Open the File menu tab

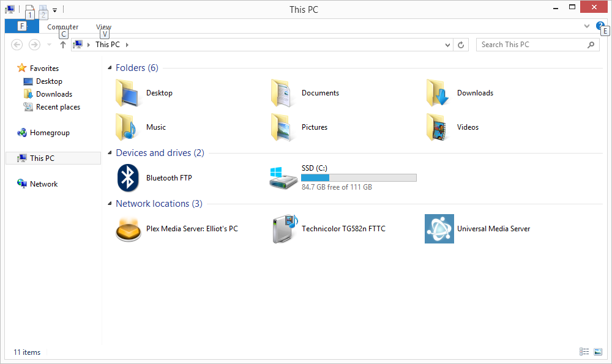pos(21,26)
